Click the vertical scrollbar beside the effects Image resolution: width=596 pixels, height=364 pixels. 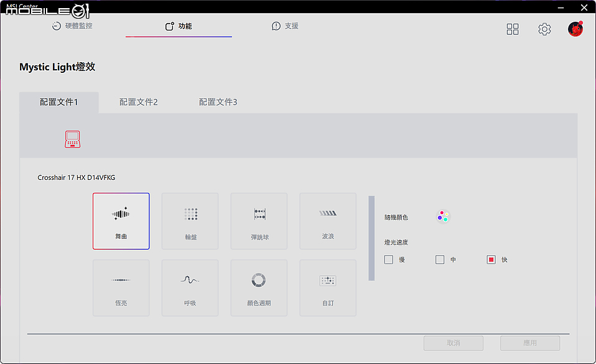click(371, 238)
